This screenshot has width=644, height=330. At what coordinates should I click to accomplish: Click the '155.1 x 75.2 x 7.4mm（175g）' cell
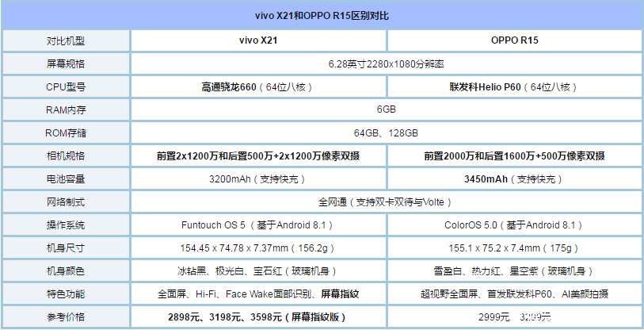pyautogui.click(x=515, y=248)
